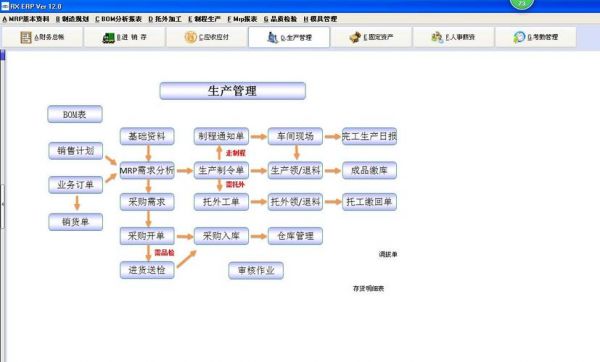This screenshot has height=362, width=600.
Task: Switch to the B进销存 tab
Action: click(125, 37)
